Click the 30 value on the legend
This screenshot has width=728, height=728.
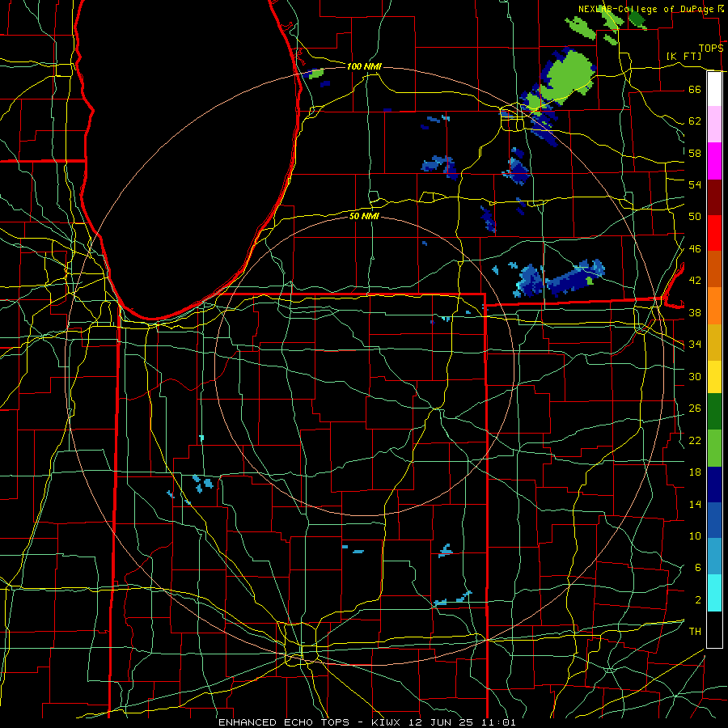point(695,376)
